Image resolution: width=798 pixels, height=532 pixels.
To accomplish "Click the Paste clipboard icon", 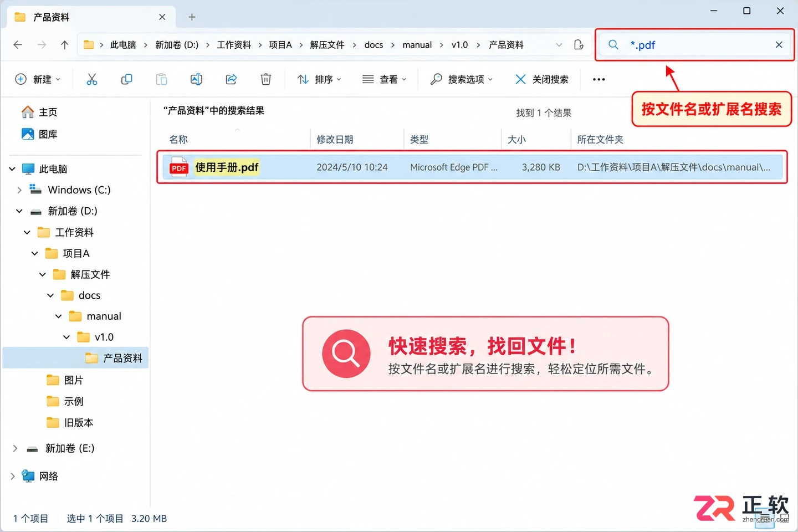I will click(x=161, y=79).
